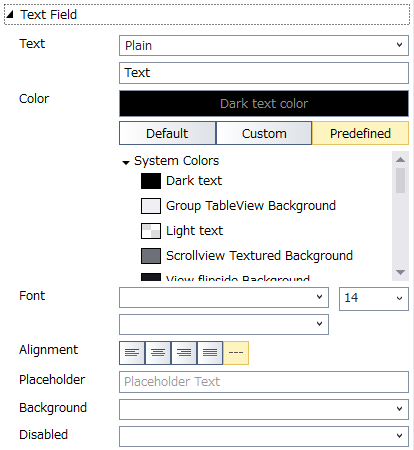Click the color list scroll down arrow
The height and width of the screenshot is (450, 414).
coord(400,272)
